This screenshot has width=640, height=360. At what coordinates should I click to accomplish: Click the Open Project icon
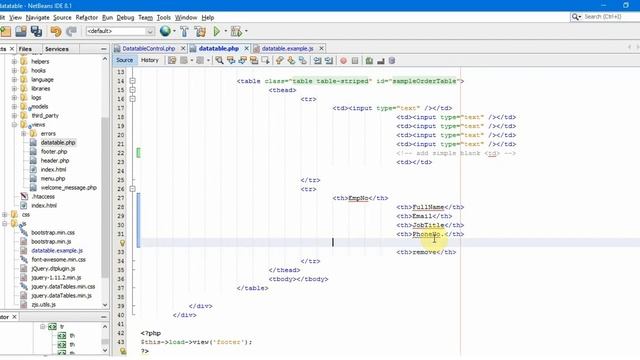pos(21,31)
